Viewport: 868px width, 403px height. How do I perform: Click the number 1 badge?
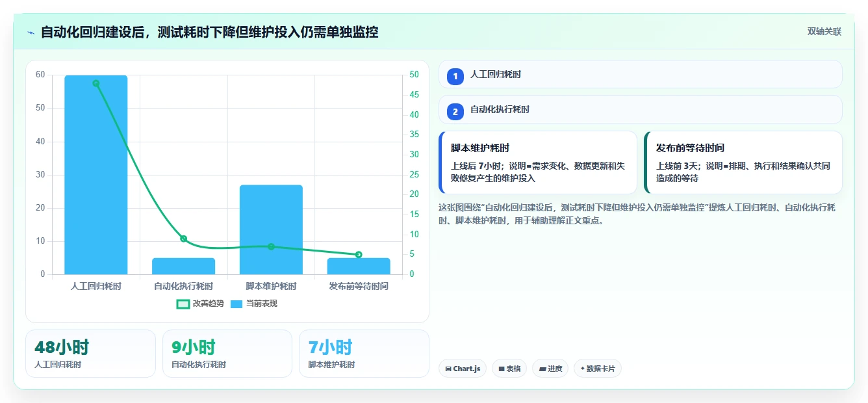pyautogui.click(x=455, y=76)
